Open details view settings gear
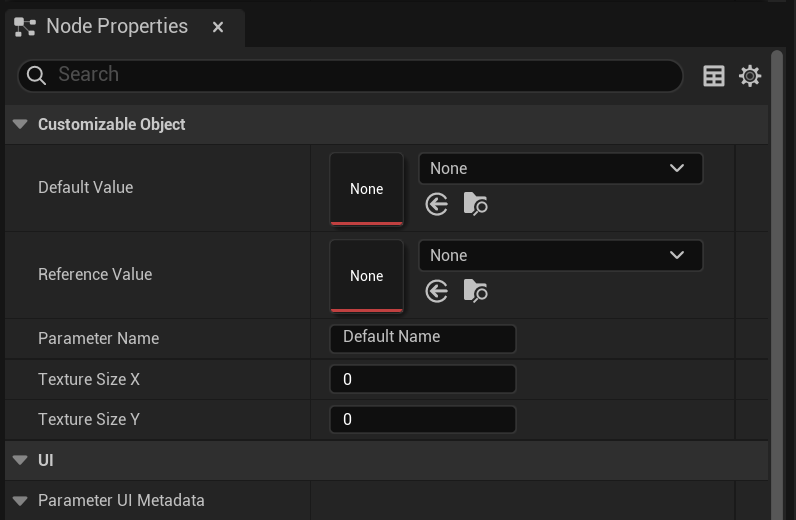796x520 pixels. pos(750,76)
